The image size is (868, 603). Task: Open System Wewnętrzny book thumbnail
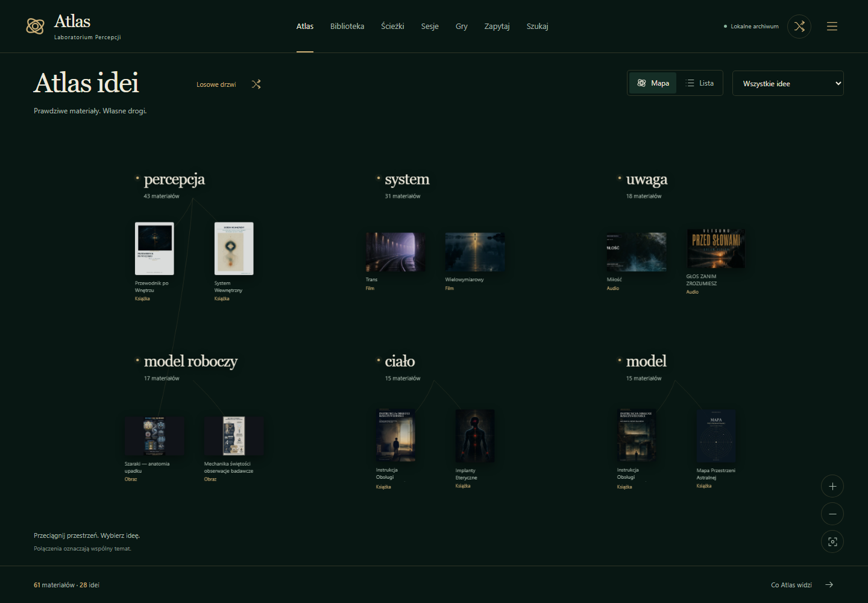(234, 248)
